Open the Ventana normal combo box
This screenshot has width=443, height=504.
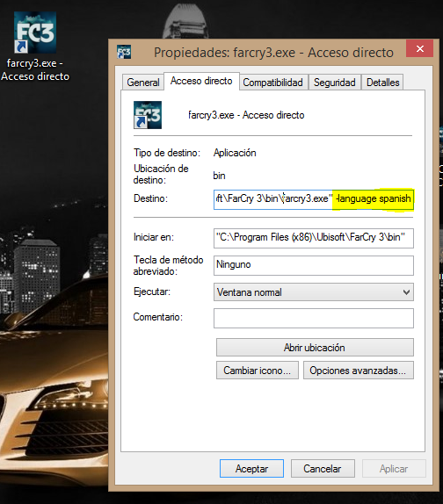pyautogui.click(x=314, y=292)
